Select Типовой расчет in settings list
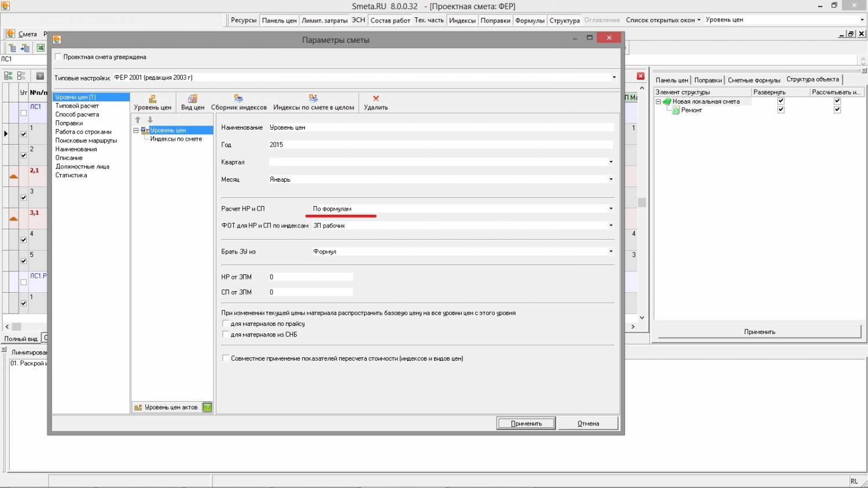The height and width of the screenshot is (488, 868). [x=77, y=106]
